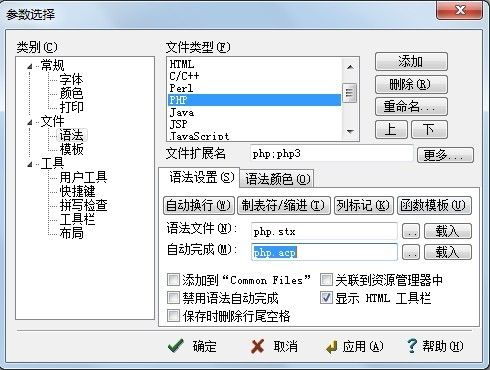This screenshot has height=370, width=490.
Task: Browse for auto-complete file with ... button
Action: coord(411,252)
